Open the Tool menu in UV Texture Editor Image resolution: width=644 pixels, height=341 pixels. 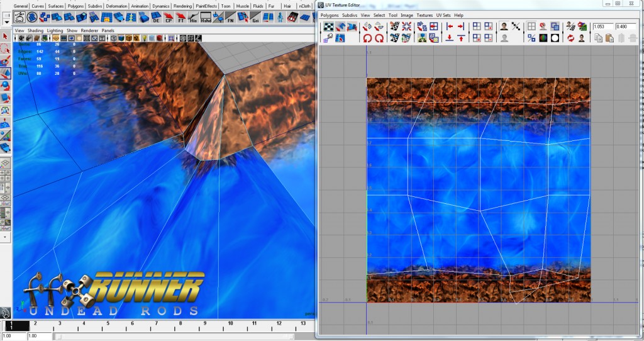pyautogui.click(x=392, y=15)
